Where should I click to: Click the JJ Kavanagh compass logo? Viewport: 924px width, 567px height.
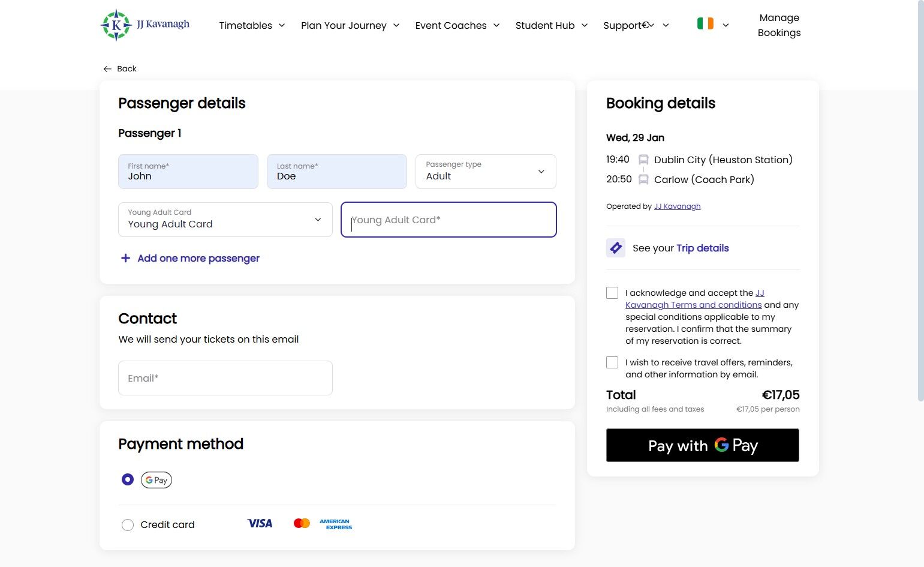click(x=116, y=25)
